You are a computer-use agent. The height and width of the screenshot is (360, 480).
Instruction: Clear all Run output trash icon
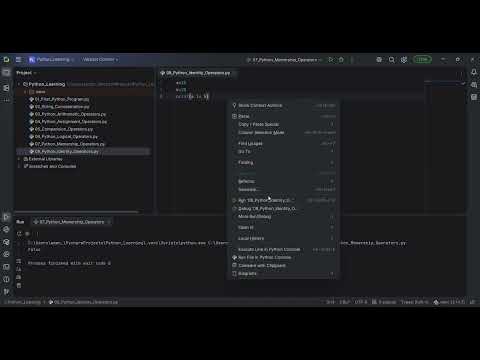pos(19,286)
